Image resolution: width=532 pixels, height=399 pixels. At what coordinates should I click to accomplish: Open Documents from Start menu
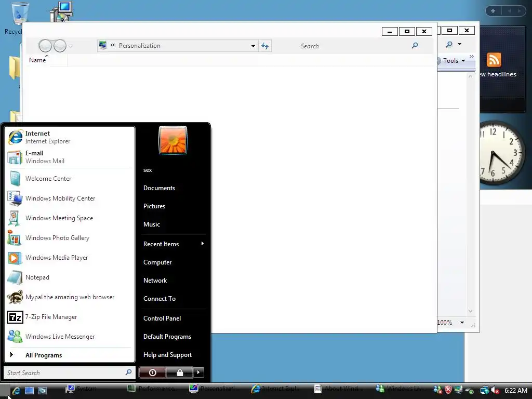(174, 188)
